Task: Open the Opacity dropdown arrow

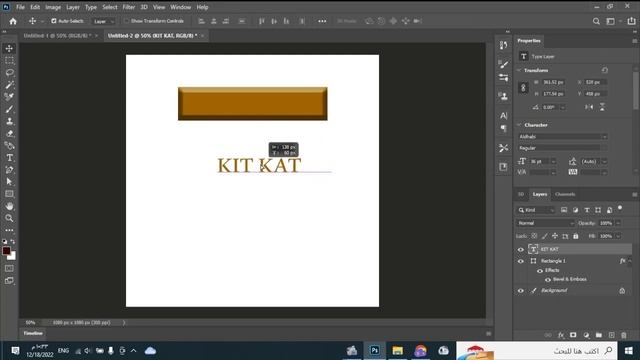Action: [618, 223]
